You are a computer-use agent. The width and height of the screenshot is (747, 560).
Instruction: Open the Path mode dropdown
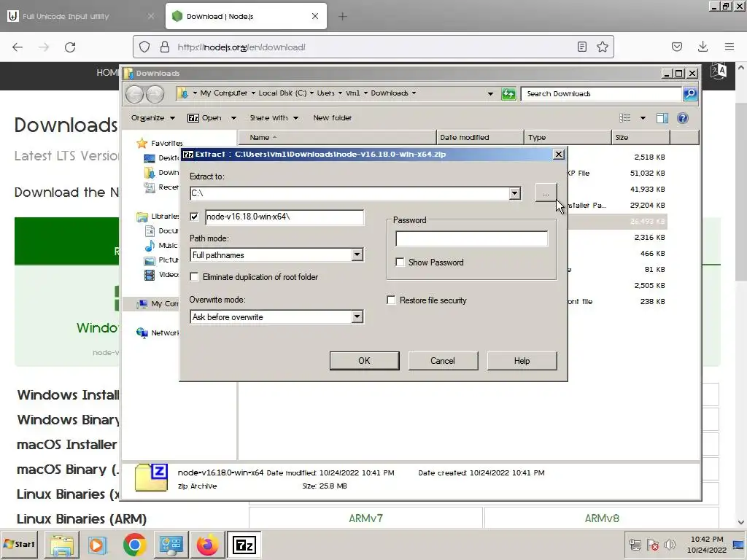point(357,255)
